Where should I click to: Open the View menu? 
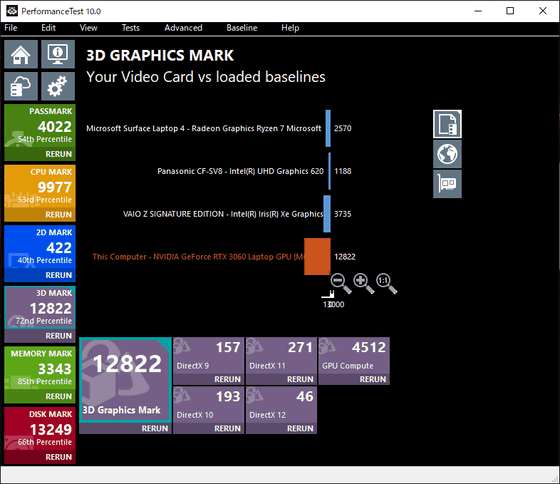point(88,28)
